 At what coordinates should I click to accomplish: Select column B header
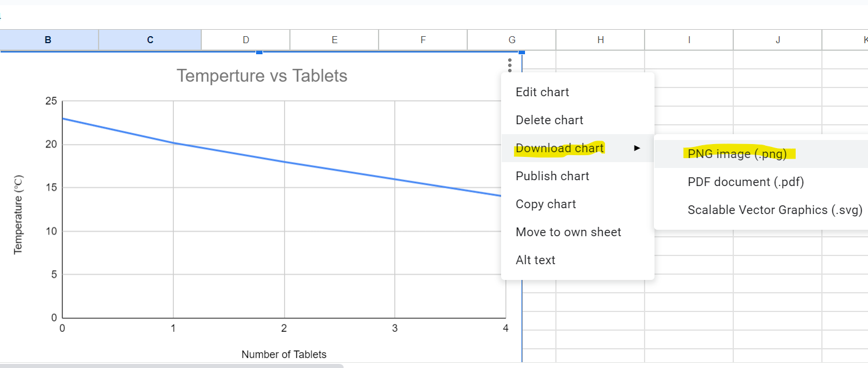[48, 40]
